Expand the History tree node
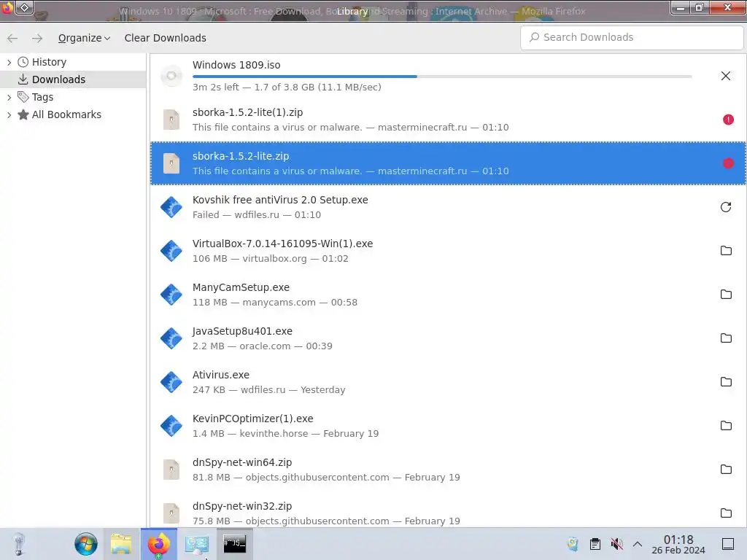 9,62
